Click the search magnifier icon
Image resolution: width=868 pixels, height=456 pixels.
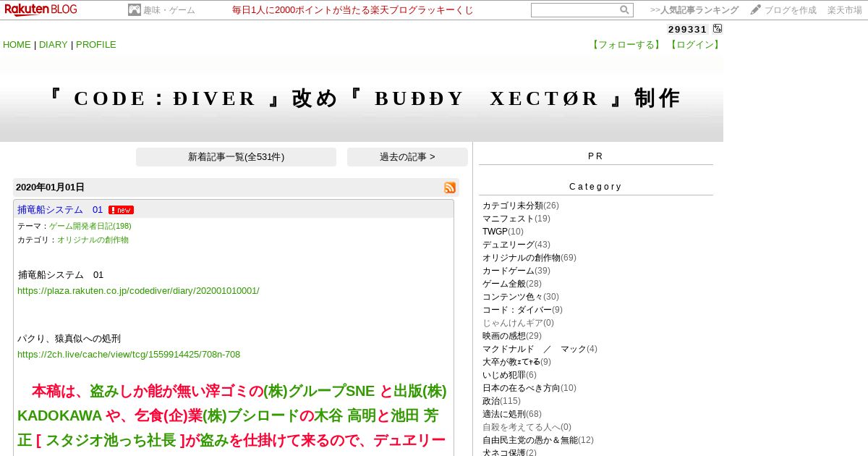point(624,10)
